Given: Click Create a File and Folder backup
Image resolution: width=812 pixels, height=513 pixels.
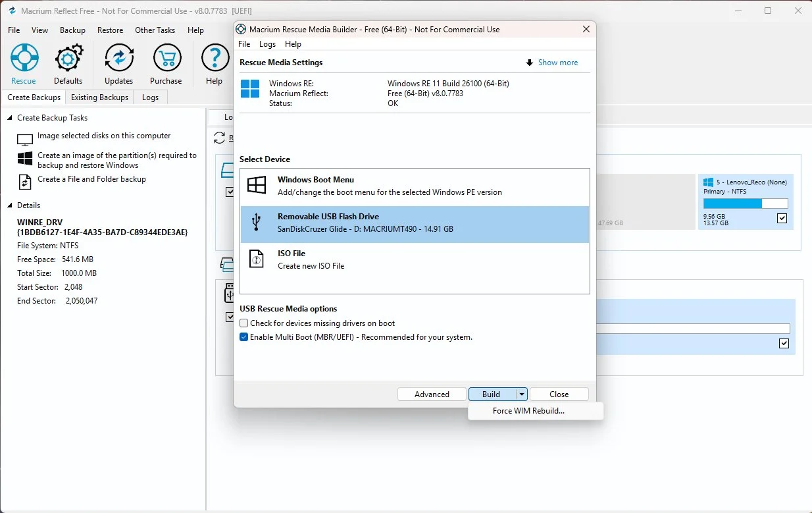Looking at the screenshot, I should coord(91,179).
